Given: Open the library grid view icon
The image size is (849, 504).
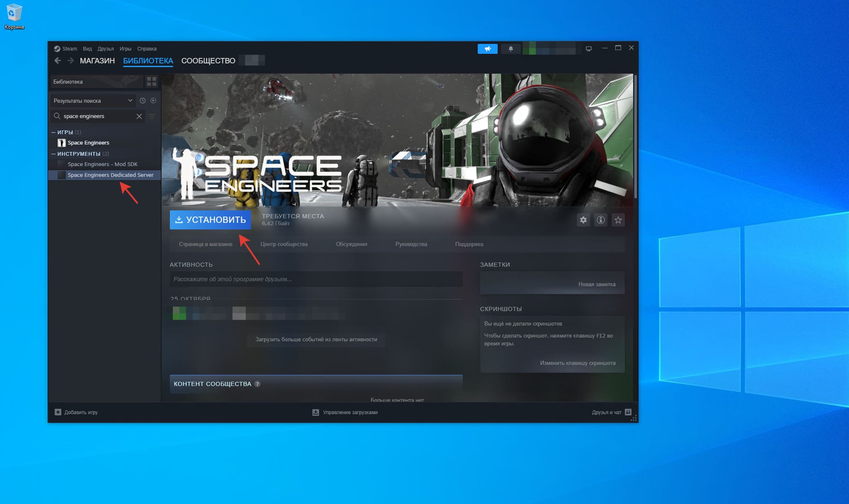Looking at the screenshot, I should pos(152,82).
